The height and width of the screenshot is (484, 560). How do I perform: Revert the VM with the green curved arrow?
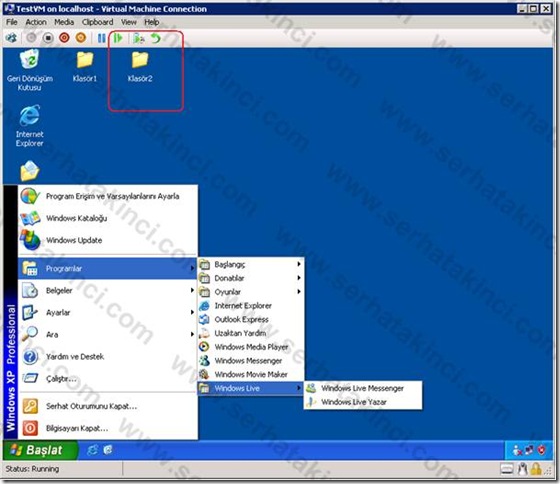156,38
